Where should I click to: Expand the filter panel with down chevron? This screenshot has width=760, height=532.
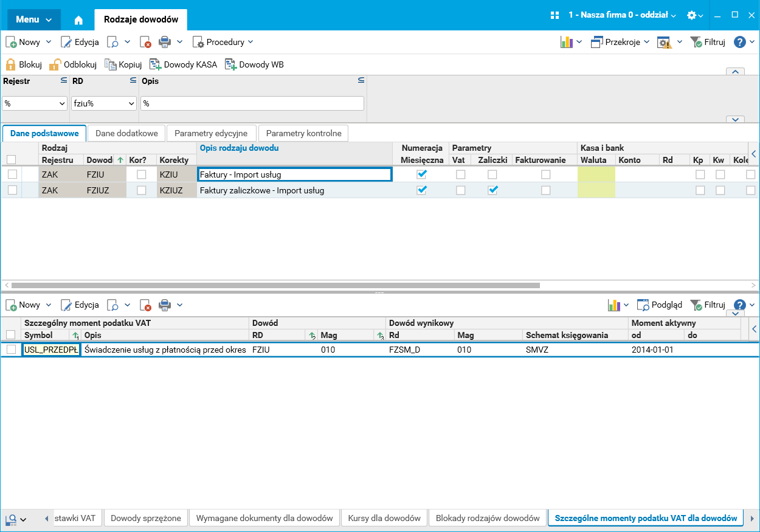(x=735, y=120)
